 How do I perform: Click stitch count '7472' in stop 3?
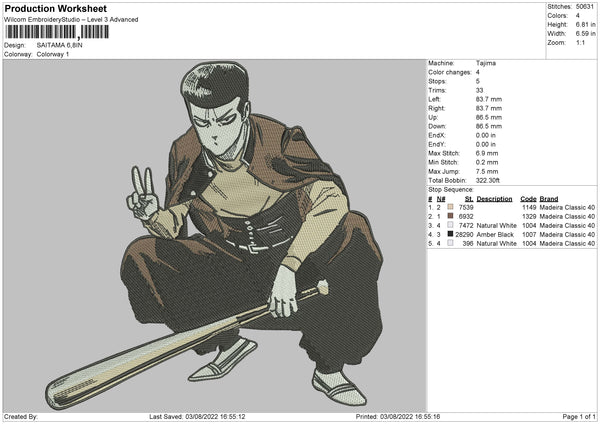click(466, 225)
